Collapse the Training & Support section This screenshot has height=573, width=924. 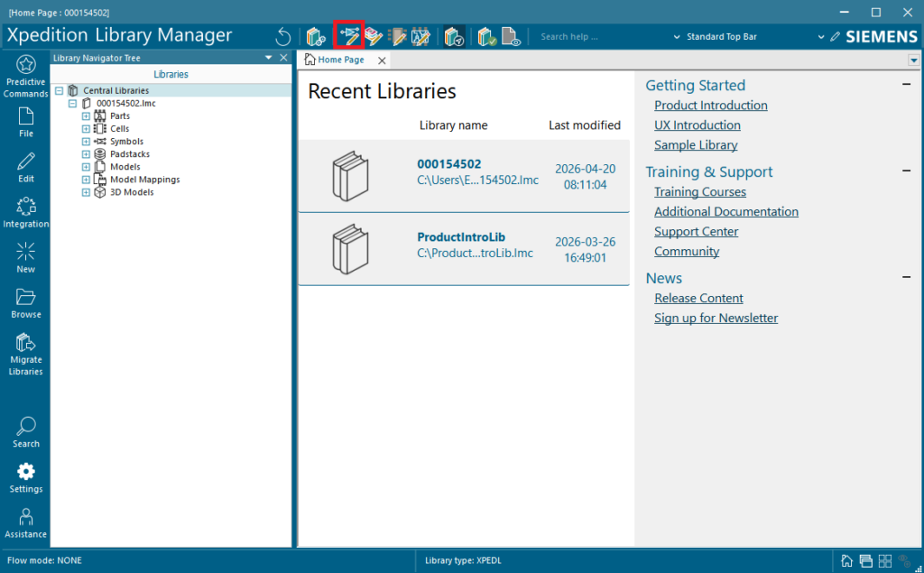coord(906,171)
